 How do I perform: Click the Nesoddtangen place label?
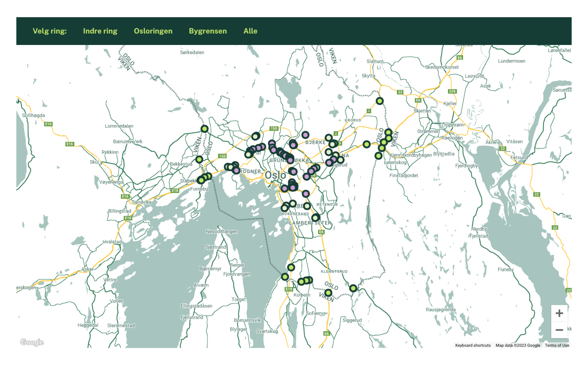(222, 231)
